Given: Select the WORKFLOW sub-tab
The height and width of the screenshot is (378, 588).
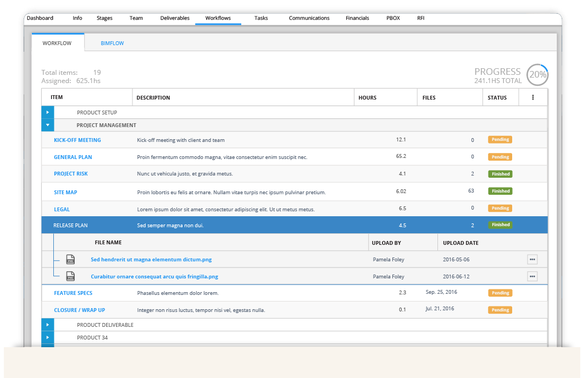Looking at the screenshot, I should coord(57,43).
